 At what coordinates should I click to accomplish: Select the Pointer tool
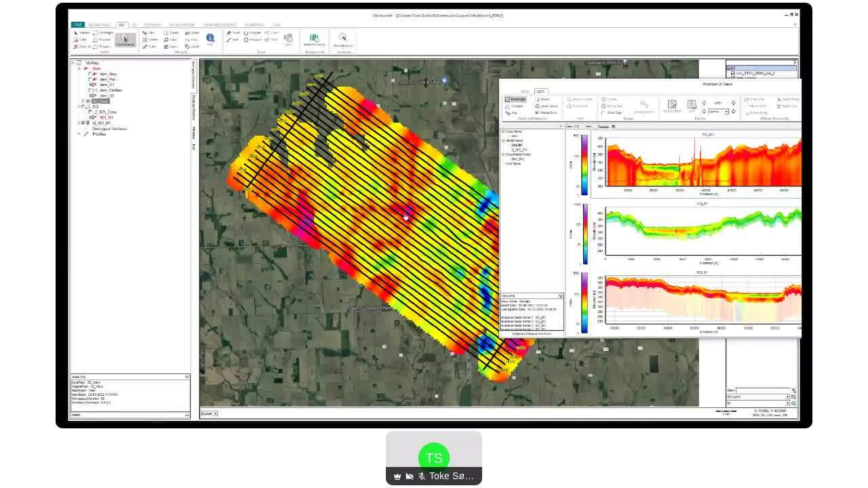(82, 33)
